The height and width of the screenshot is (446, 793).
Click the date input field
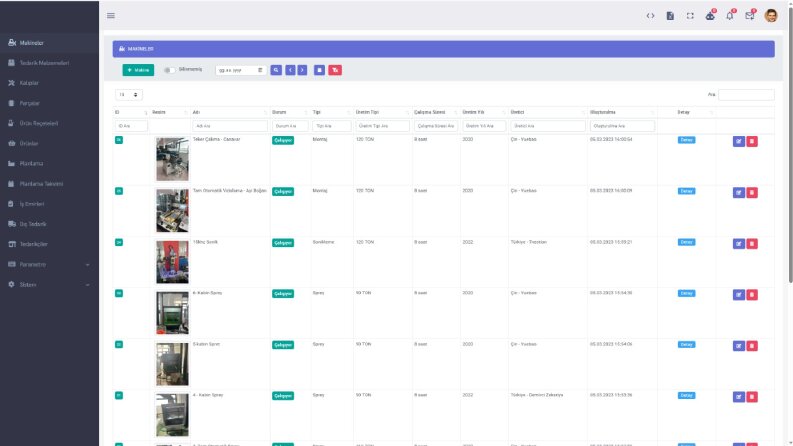click(x=241, y=70)
